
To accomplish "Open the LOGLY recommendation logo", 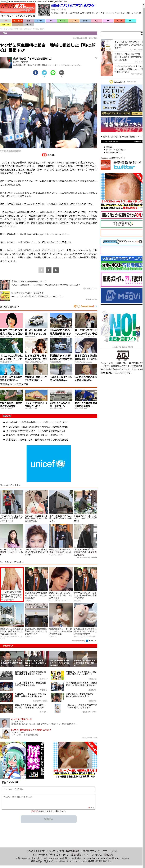I will (x=91, y=641).
